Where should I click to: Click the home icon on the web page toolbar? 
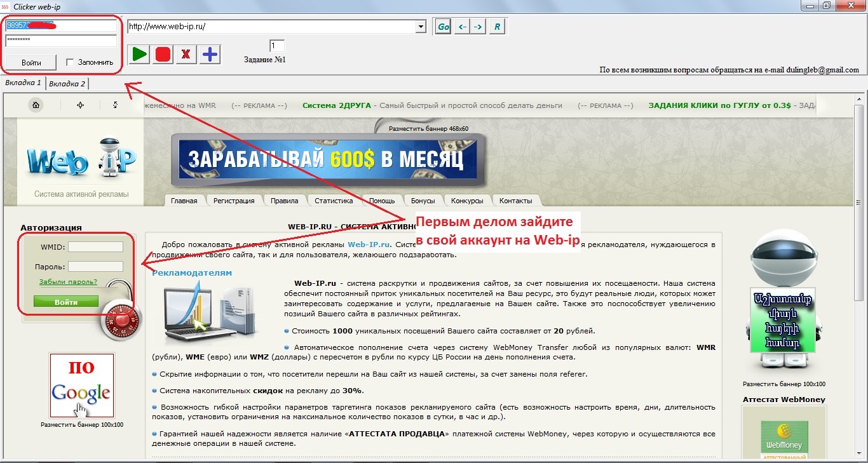point(36,105)
